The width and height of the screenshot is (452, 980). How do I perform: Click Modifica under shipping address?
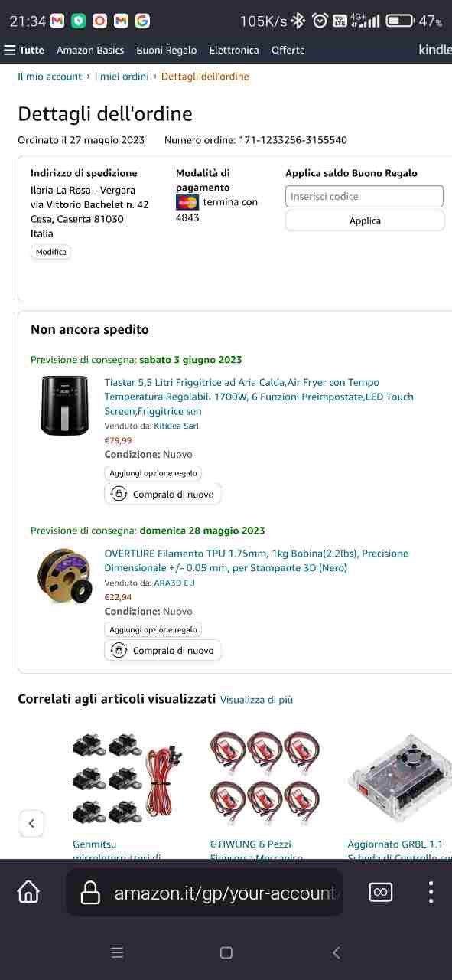pyautogui.click(x=50, y=252)
